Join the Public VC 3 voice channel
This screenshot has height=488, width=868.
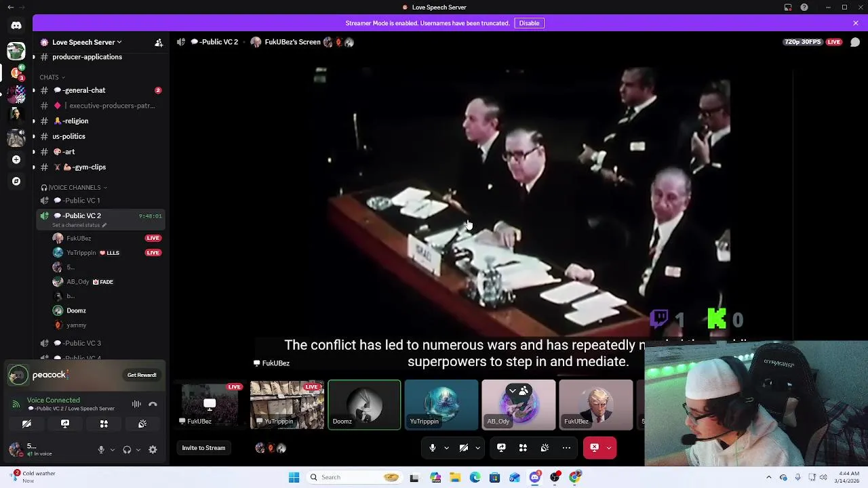pyautogui.click(x=102, y=343)
